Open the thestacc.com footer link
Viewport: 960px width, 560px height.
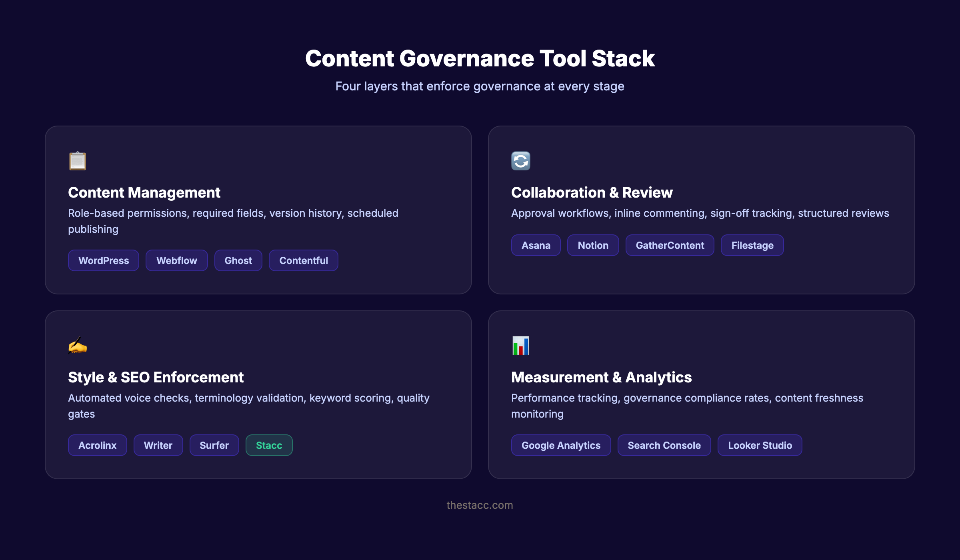(x=480, y=505)
